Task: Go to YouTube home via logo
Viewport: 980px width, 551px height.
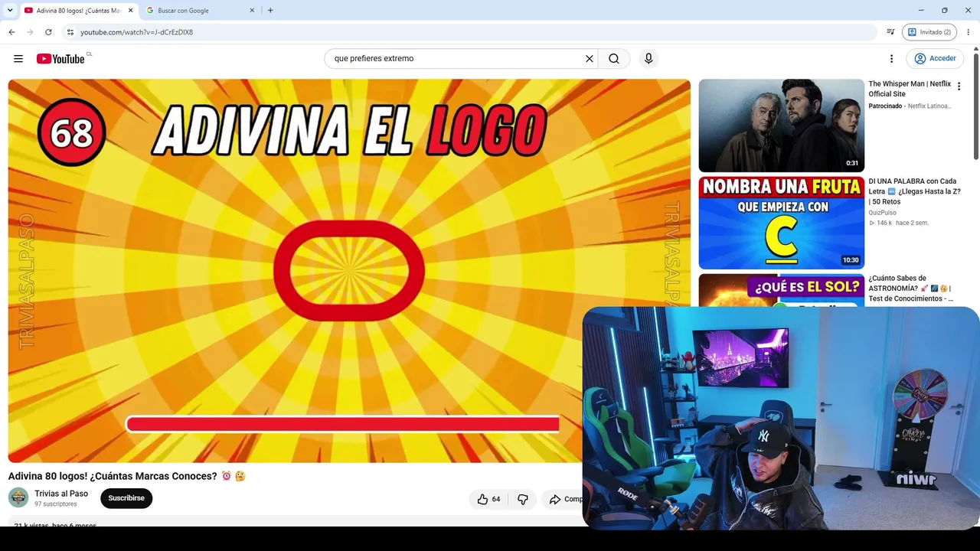Action: [60, 59]
